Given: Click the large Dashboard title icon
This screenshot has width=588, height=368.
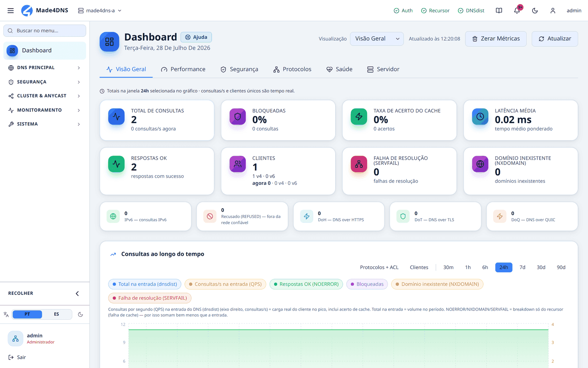Looking at the screenshot, I should pos(110,42).
